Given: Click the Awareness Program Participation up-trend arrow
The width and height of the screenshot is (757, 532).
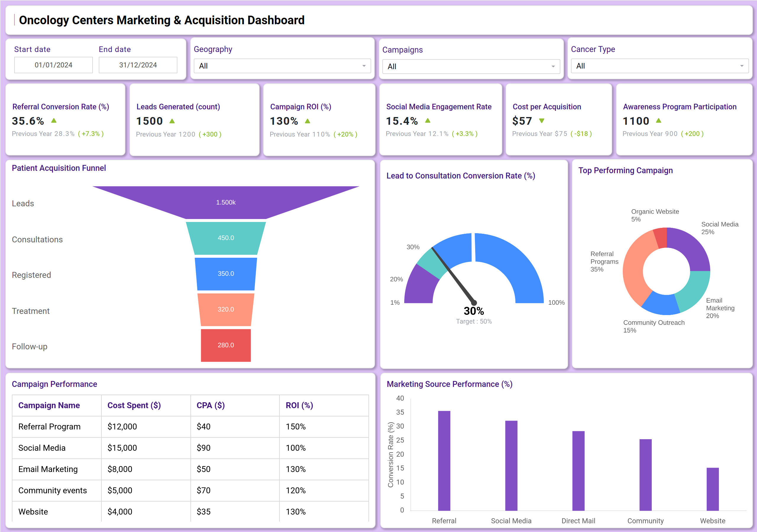Looking at the screenshot, I should pos(659,121).
